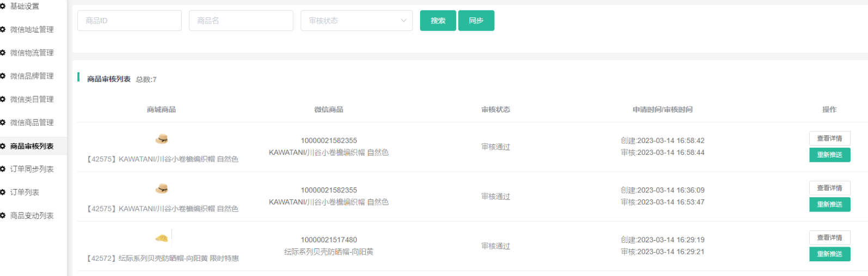This screenshot has height=276, width=868.
Task: Click the yellow shell hat thumbnail
Action: (x=162, y=238)
